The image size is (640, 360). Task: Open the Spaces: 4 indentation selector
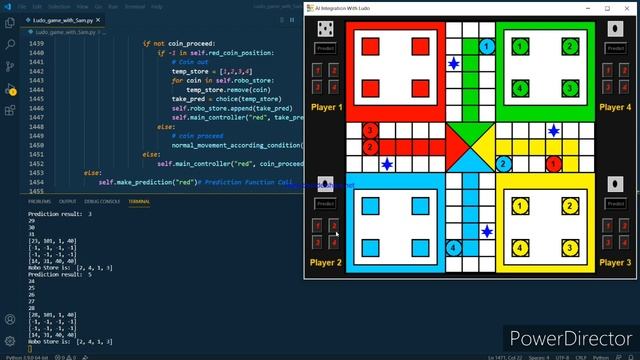[x=539, y=357]
